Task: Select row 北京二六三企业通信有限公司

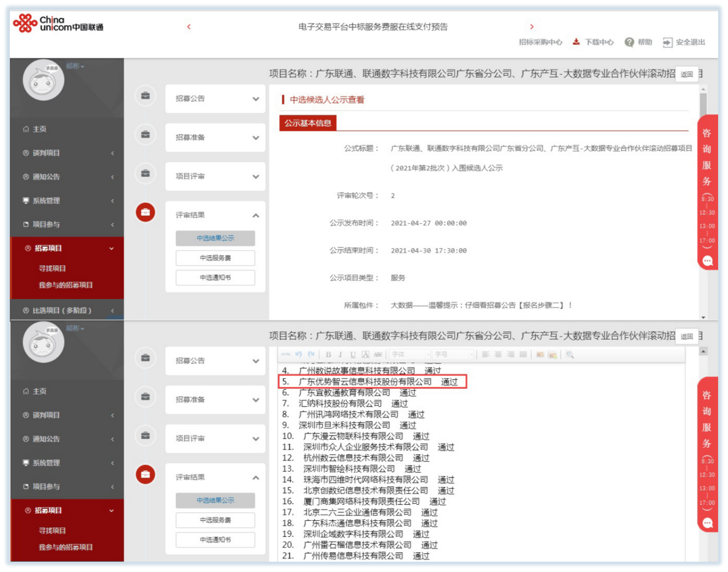Action: [360, 513]
